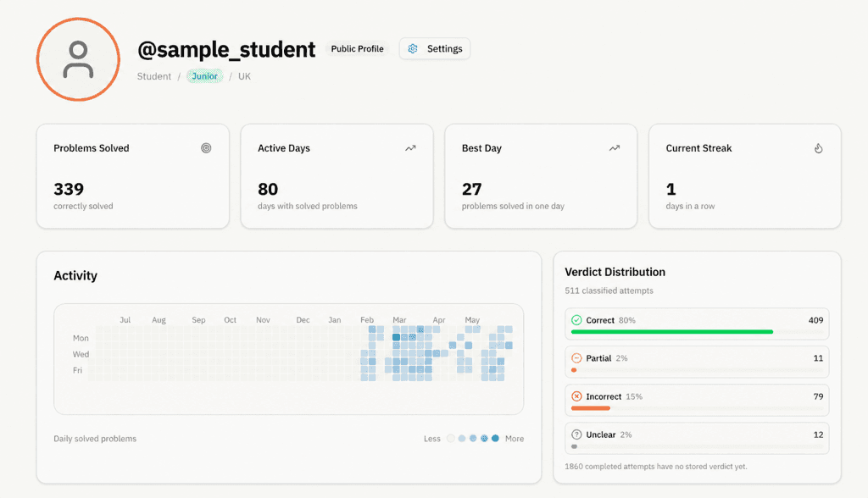The width and height of the screenshot is (868, 498).
Task: Click the Incorrect count 79
Action: tap(818, 396)
